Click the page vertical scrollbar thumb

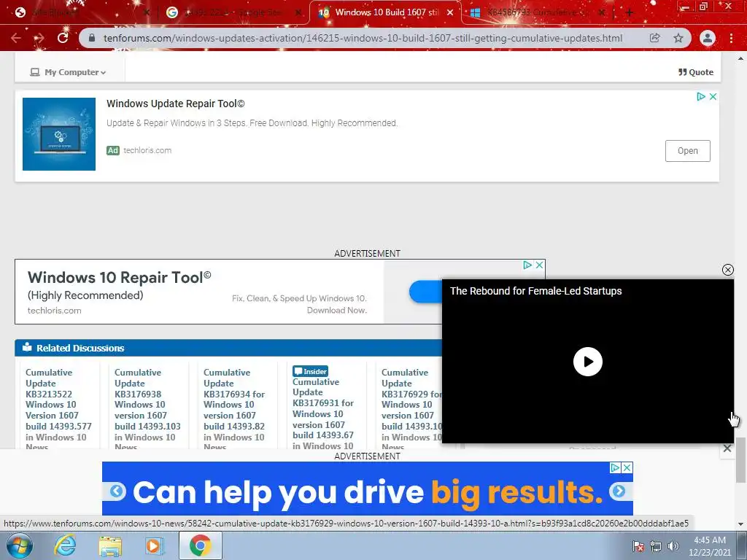click(x=740, y=460)
